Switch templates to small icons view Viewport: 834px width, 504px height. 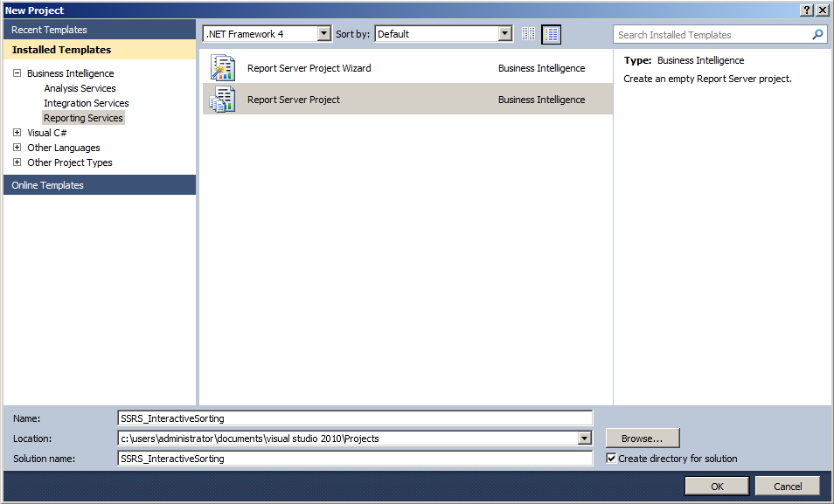[528, 34]
